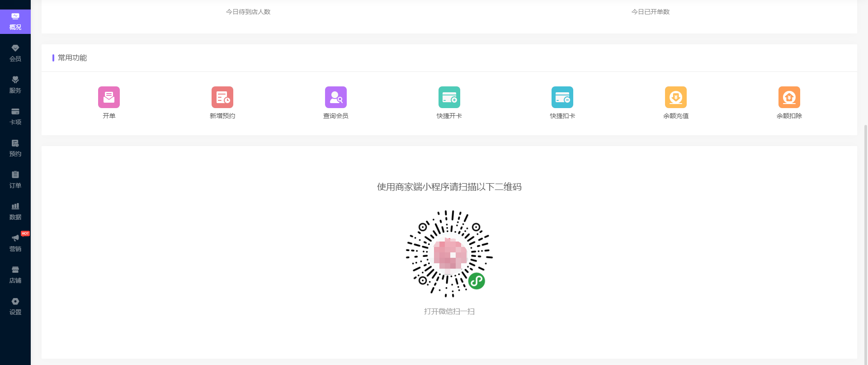Click the 使用商家端小程序请扫描以下二维码 heading
The height and width of the screenshot is (365, 868).
[449, 187]
